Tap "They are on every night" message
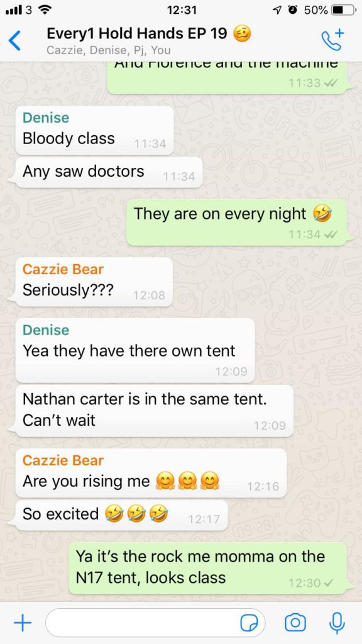 click(x=236, y=223)
